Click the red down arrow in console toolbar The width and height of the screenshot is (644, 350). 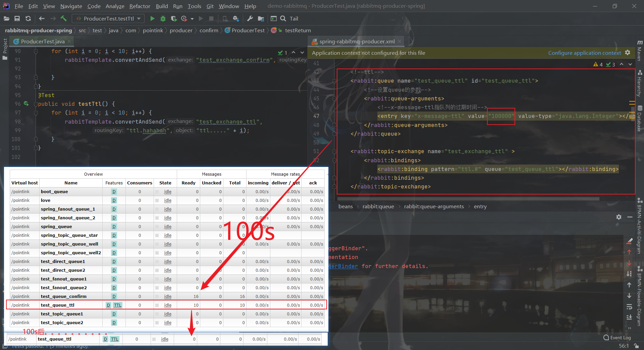[629, 263]
